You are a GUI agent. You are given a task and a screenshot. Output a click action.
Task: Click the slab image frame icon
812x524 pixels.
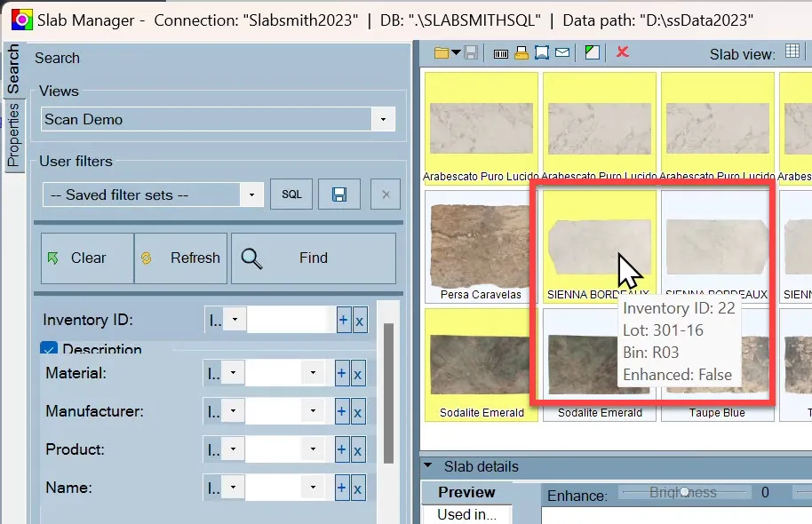542,52
